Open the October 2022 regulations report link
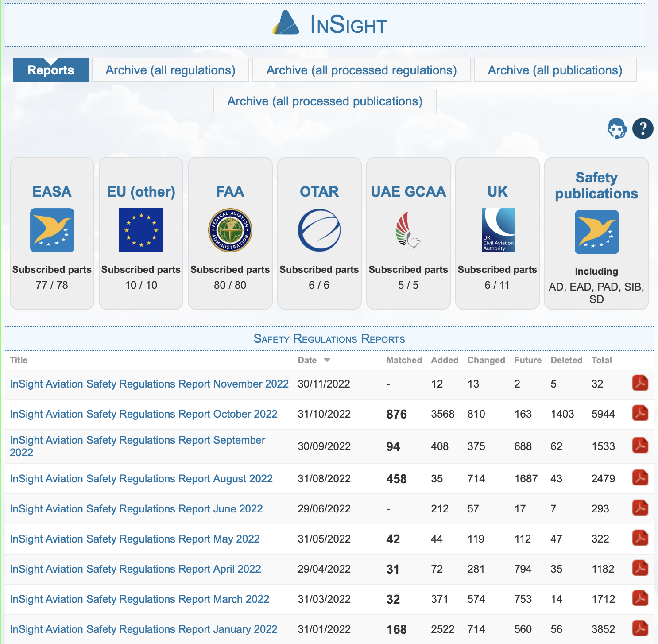The height and width of the screenshot is (644, 658). click(x=143, y=414)
